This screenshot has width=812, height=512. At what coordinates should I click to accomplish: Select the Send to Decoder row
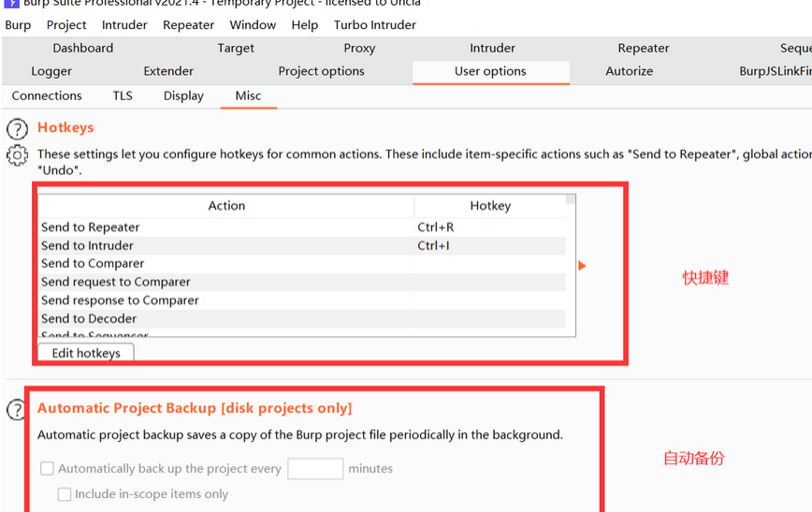tap(302, 318)
